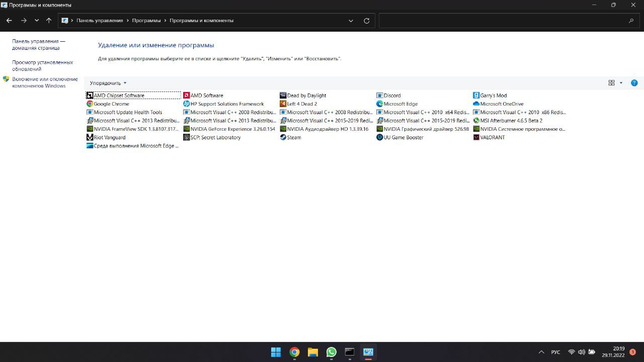Click the Программы и компоненты breadcrumb

pyautogui.click(x=201, y=21)
